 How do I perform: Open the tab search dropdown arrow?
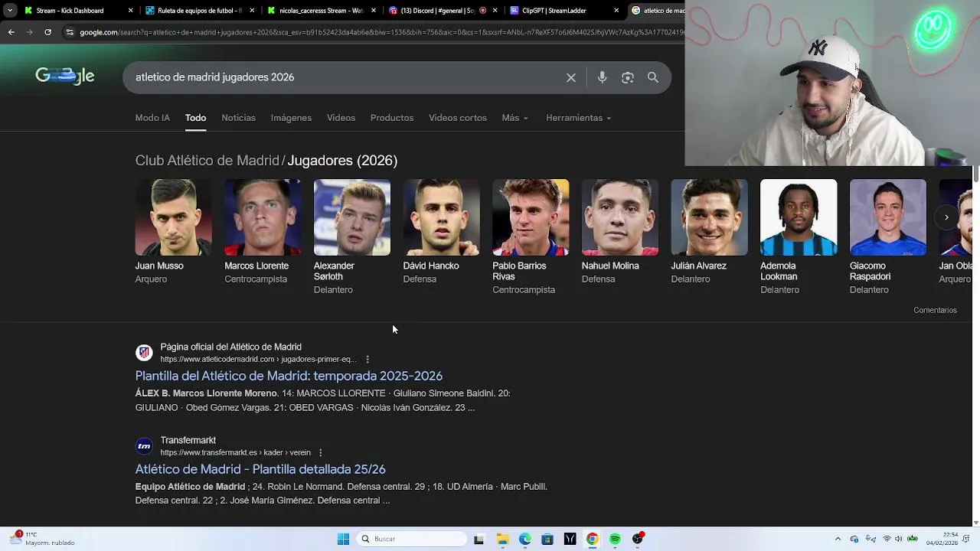[x=10, y=11]
